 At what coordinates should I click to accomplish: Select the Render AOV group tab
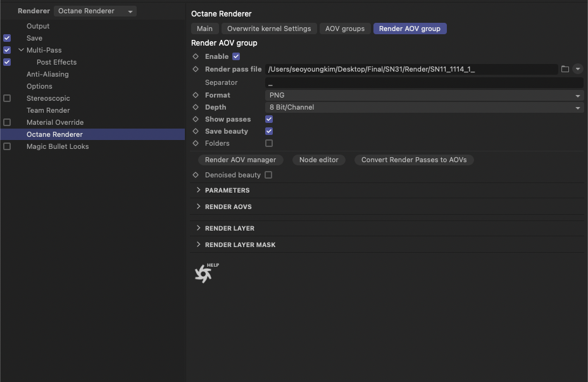point(410,29)
